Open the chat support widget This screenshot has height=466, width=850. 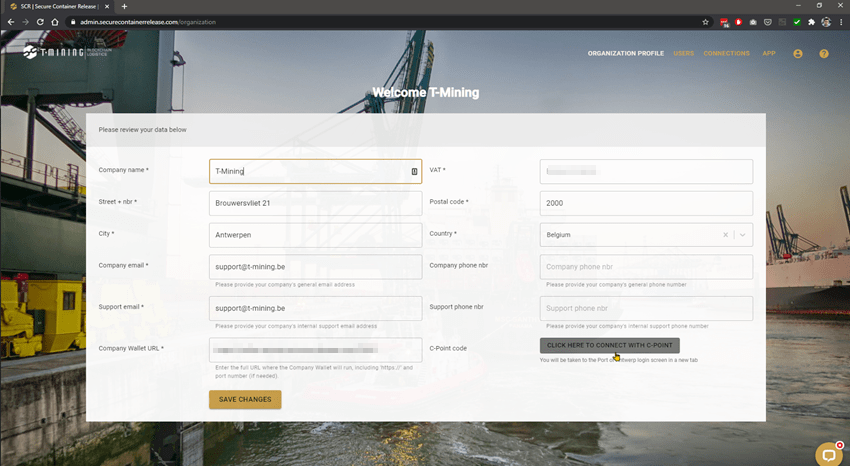(x=828, y=454)
